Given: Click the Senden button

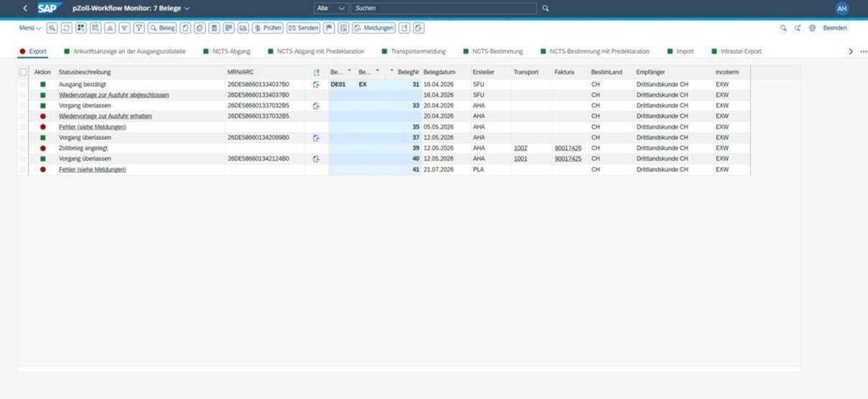Looking at the screenshot, I should pos(303,28).
